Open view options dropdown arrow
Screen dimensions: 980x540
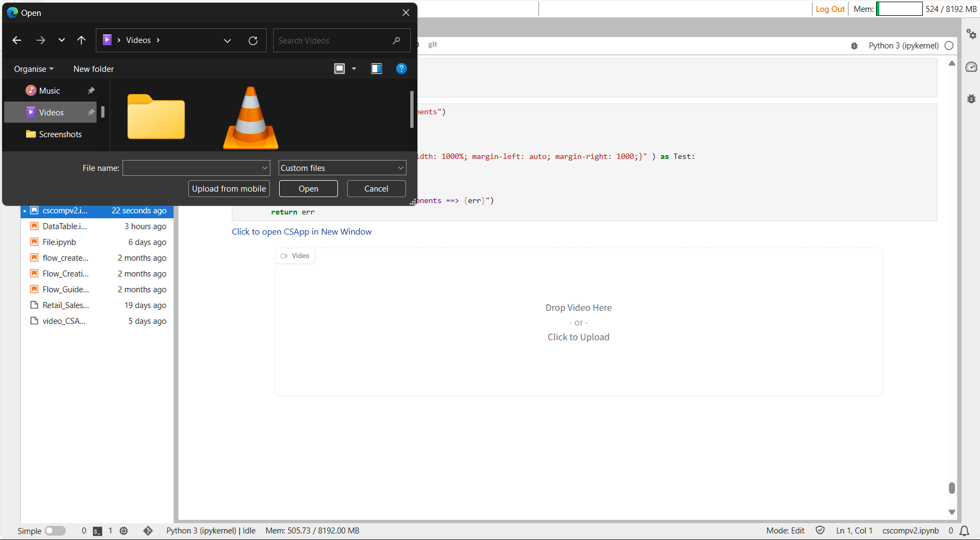[354, 69]
